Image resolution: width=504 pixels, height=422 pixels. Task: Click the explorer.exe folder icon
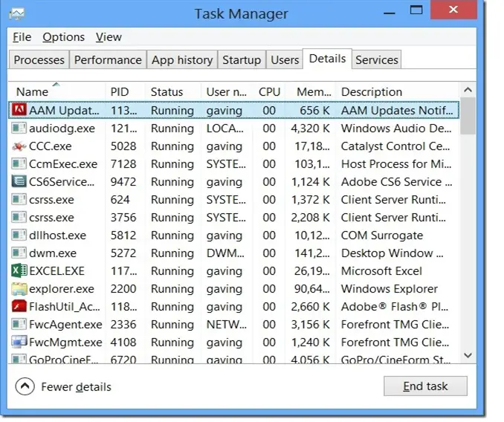(x=19, y=289)
